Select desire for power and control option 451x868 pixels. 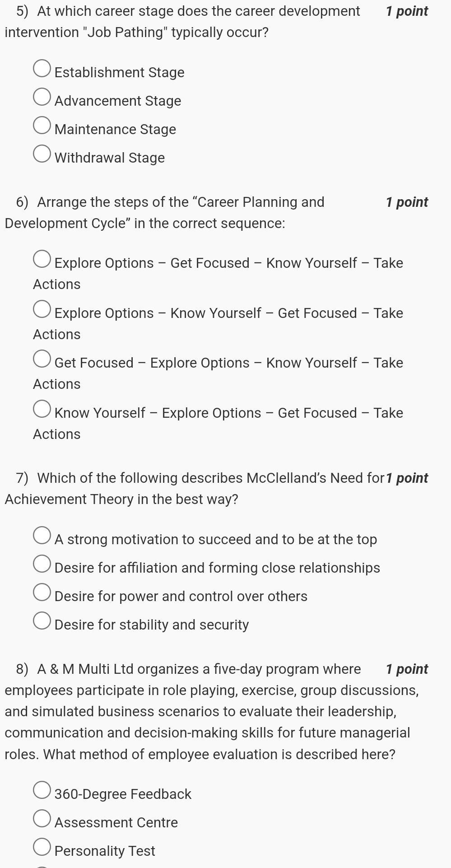pos(42,592)
